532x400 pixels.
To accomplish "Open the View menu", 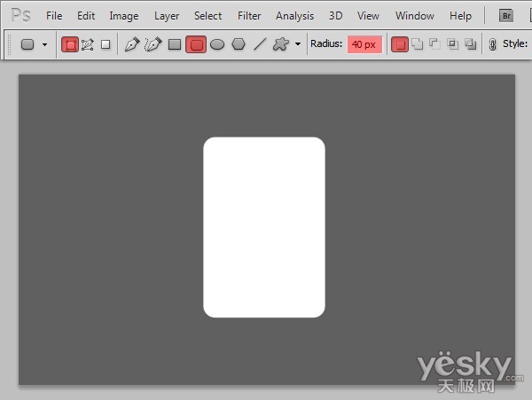I will (x=368, y=16).
